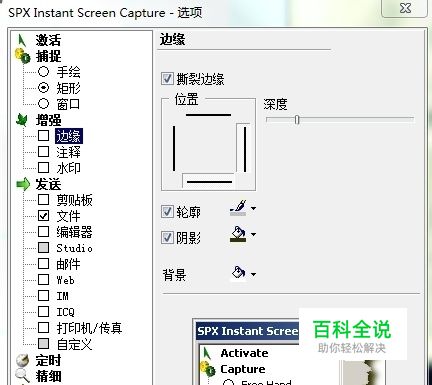Click the 发送 green arrow icon
432x385 pixels.
(x=23, y=184)
